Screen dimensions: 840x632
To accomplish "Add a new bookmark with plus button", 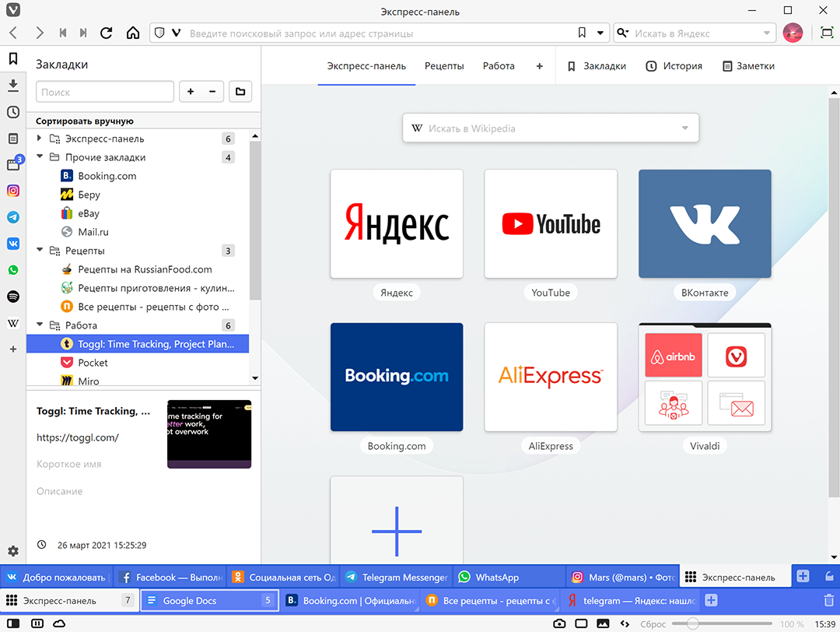I will 191,92.
